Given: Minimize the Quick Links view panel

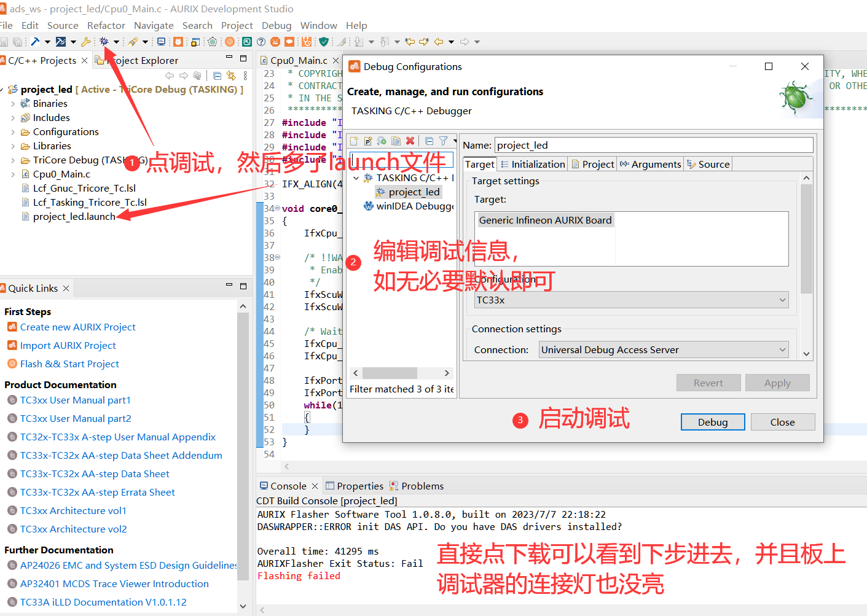Looking at the screenshot, I should click(x=229, y=286).
